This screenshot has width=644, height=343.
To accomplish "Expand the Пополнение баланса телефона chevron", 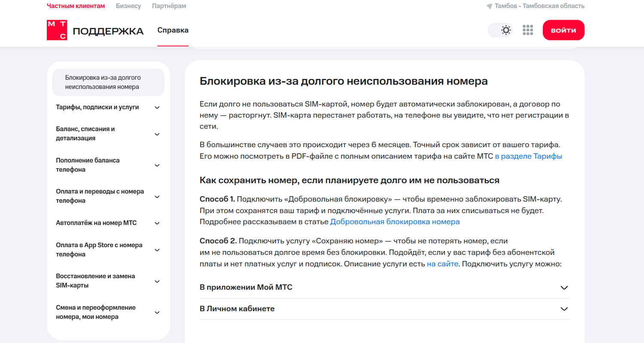I will [157, 166].
